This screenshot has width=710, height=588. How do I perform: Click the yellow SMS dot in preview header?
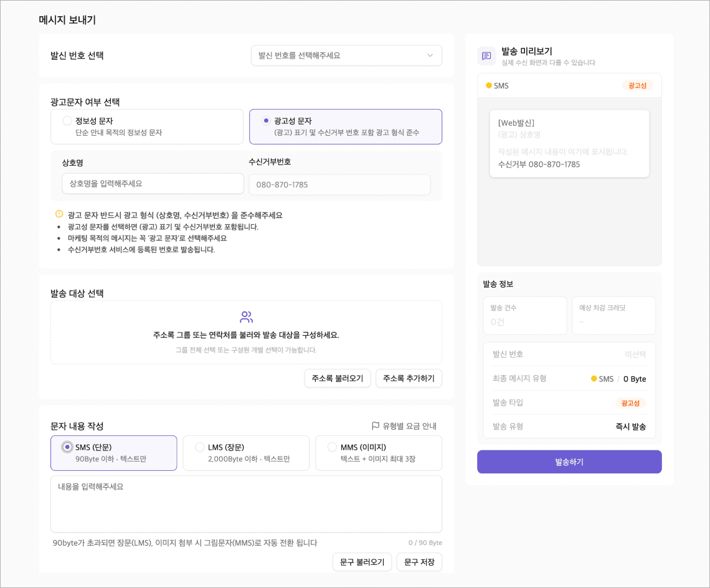[488, 85]
